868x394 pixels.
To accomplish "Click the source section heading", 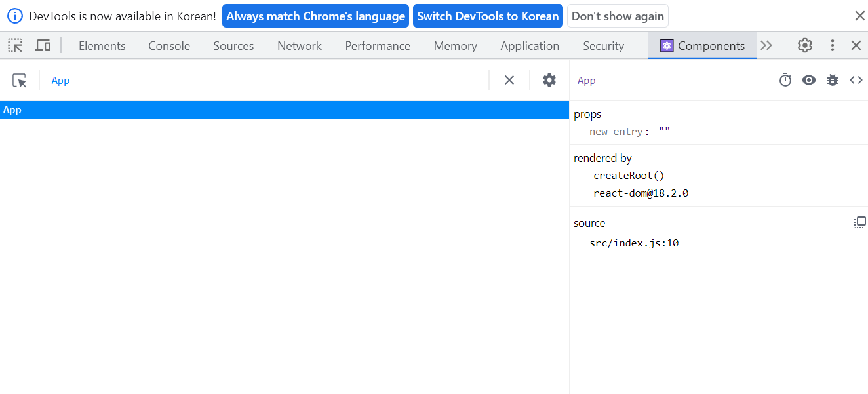I will pyautogui.click(x=589, y=223).
